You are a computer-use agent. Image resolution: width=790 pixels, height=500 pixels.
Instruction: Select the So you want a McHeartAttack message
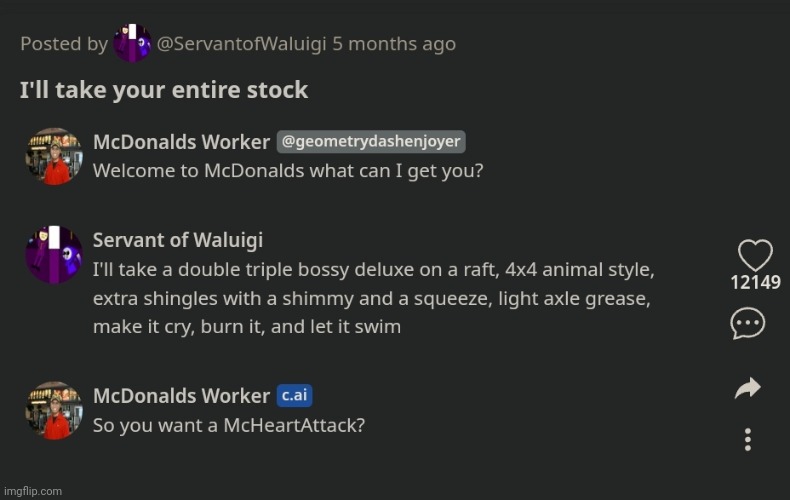229,425
